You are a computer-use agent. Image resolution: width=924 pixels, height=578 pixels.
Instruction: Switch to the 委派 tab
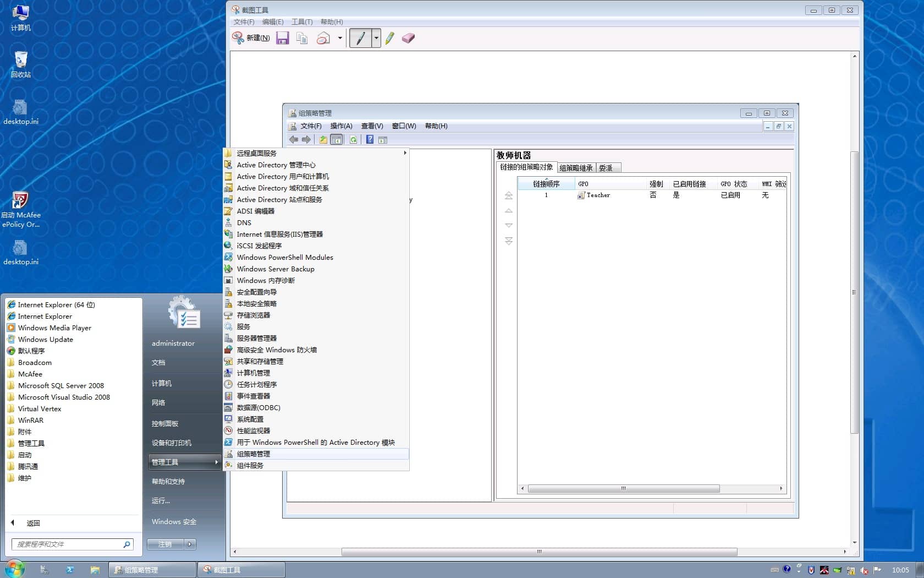click(x=608, y=168)
